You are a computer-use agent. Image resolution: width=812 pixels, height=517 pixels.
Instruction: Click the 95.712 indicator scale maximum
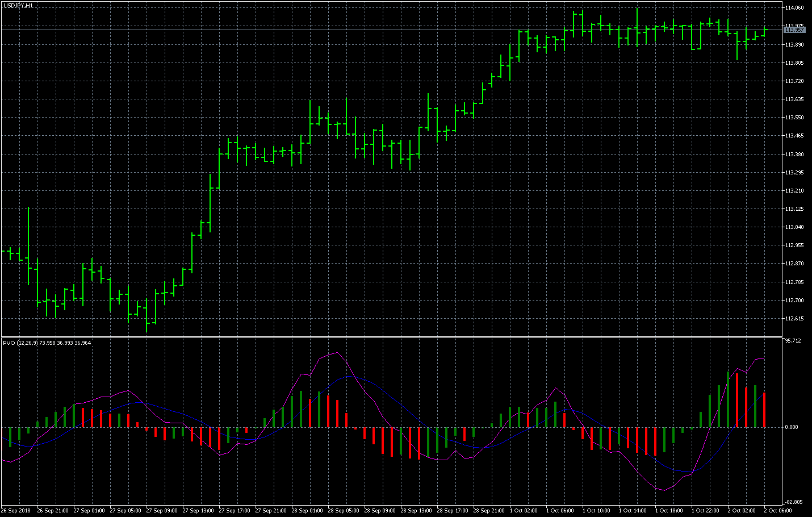793,341
